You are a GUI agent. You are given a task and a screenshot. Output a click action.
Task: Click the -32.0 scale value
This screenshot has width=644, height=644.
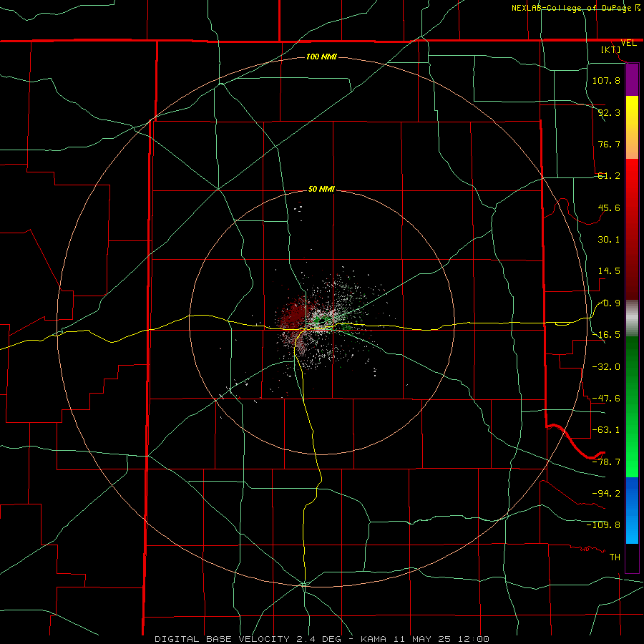(x=606, y=367)
